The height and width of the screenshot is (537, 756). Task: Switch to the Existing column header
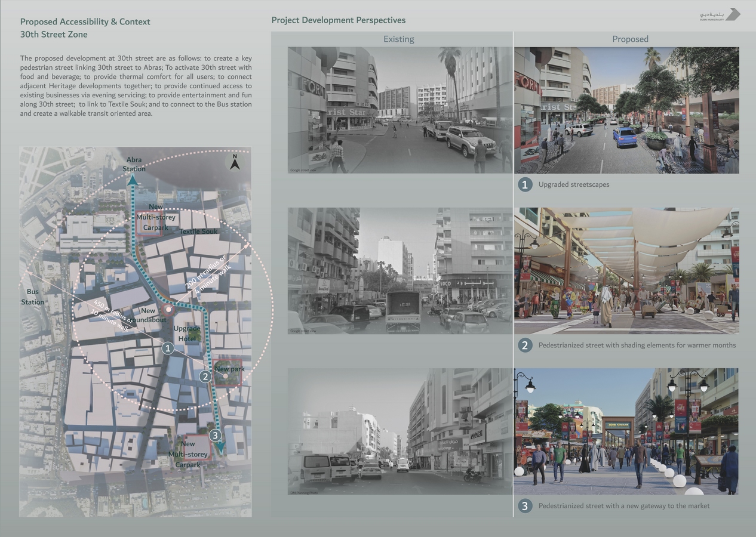[x=398, y=39]
